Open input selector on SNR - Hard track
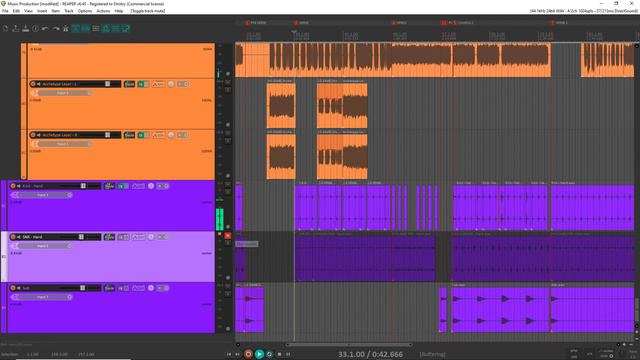640x360 pixels. 42,247
